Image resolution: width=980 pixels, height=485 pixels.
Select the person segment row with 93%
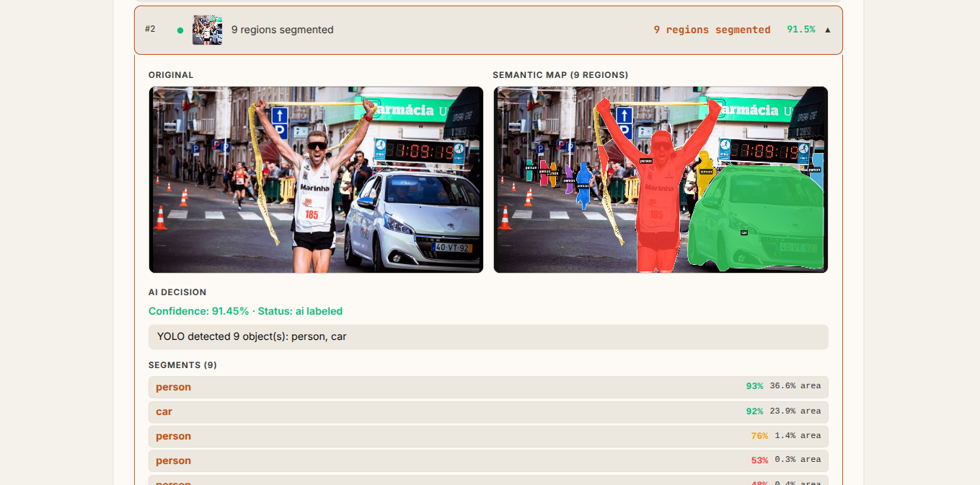coord(488,387)
